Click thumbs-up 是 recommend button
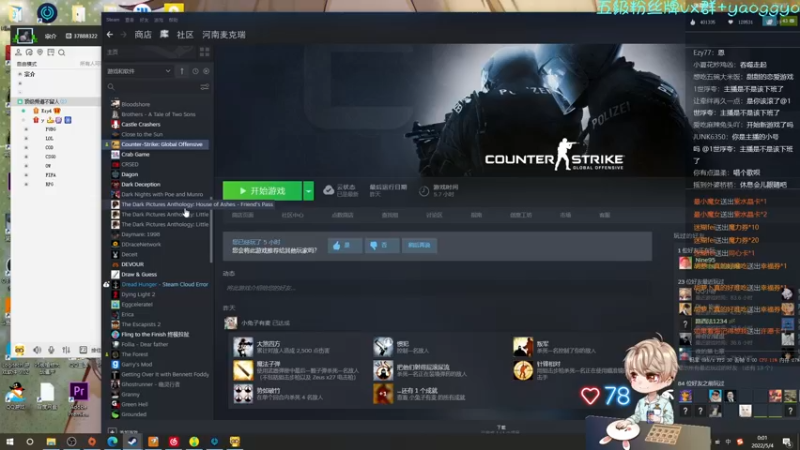Image resolution: width=800 pixels, height=450 pixels. 344,245
